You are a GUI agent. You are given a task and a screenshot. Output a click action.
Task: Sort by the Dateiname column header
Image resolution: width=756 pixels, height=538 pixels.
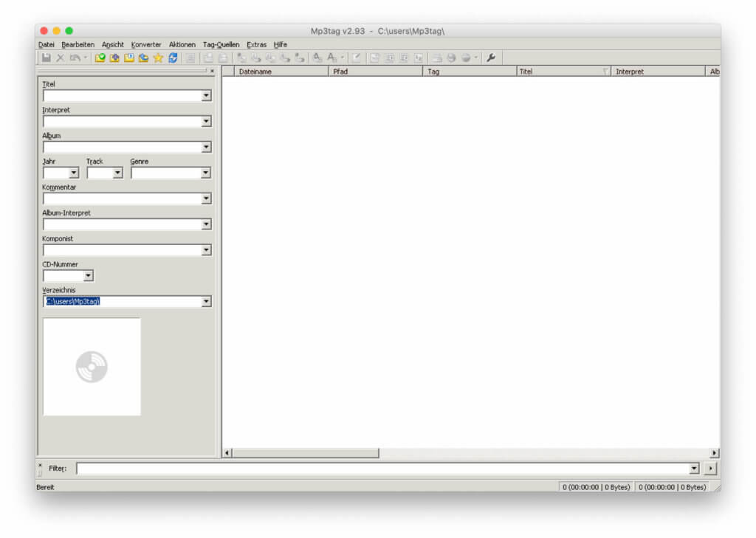(281, 72)
